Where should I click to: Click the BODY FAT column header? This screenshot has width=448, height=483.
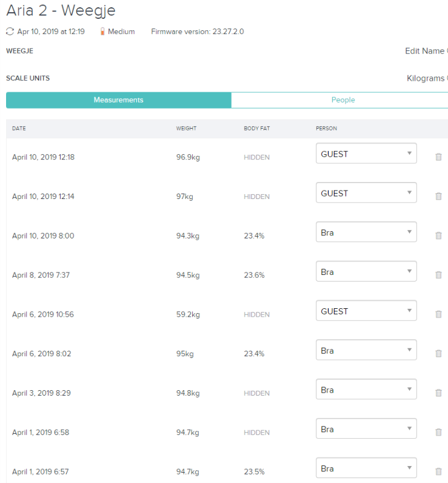click(x=256, y=129)
